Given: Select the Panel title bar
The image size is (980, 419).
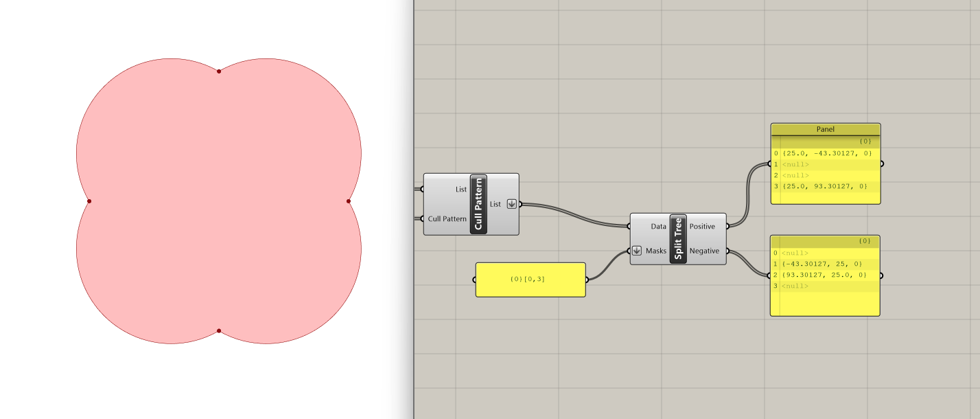Looking at the screenshot, I should [x=826, y=129].
